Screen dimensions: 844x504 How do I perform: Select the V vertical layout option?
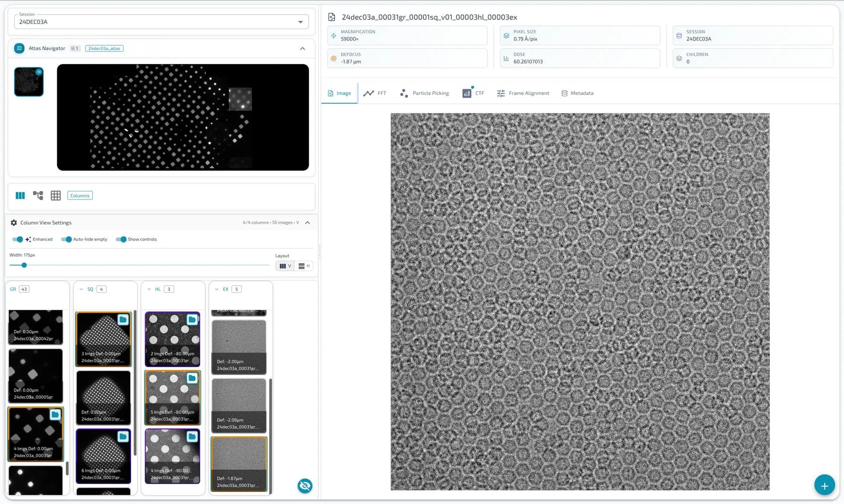[285, 266]
